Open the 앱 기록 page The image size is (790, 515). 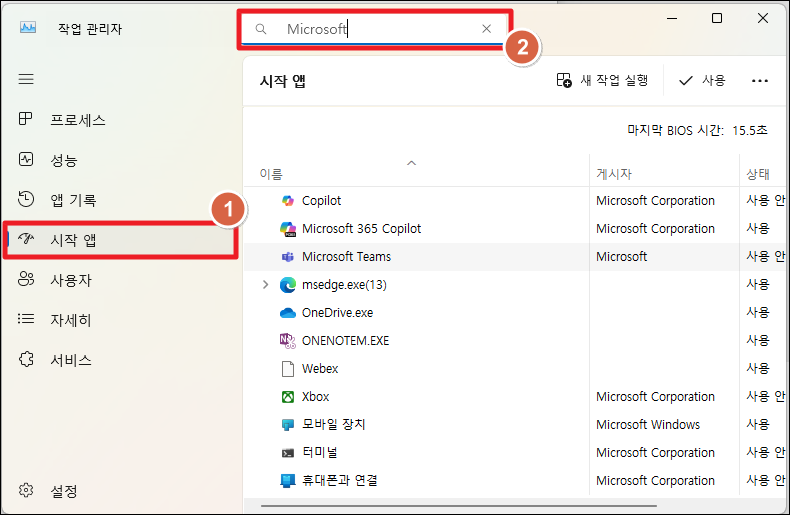[57, 200]
